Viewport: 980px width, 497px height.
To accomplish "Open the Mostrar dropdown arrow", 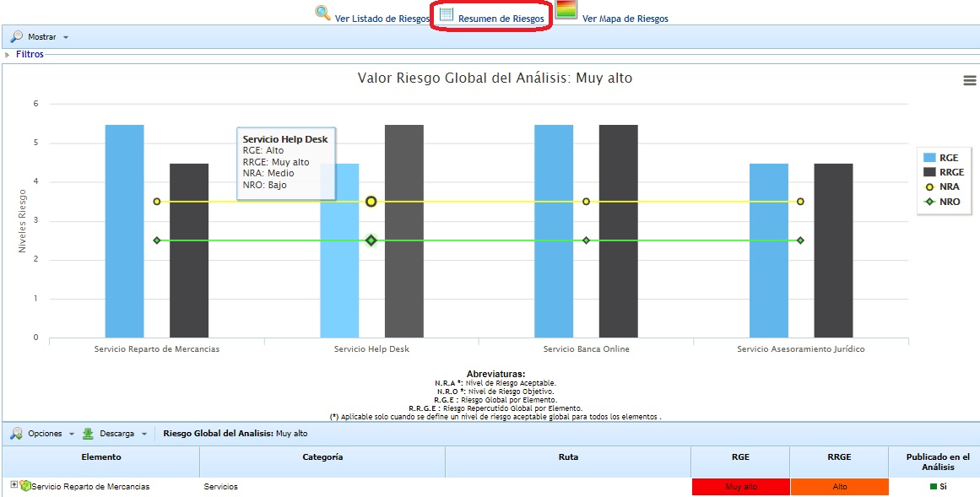I will click(x=66, y=38).
